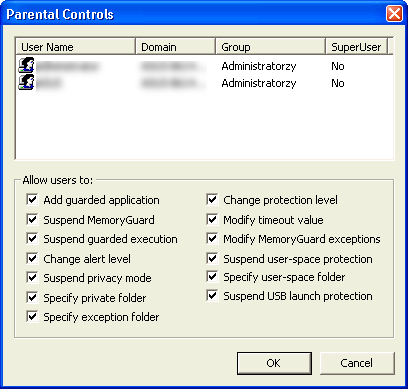This screenshot has height=389, width=408.
Task: Uncheck Suspend USB launch protection
Action: click(212, 296)
